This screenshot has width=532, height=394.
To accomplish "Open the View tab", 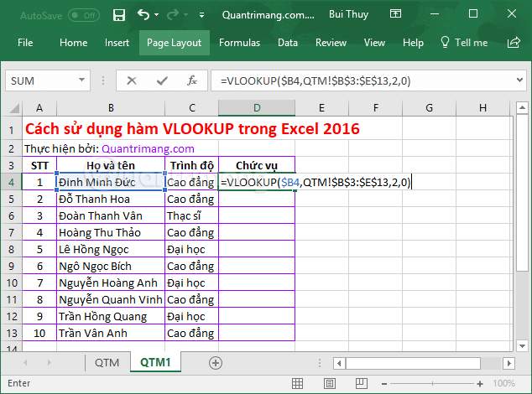I will (374, 43).
